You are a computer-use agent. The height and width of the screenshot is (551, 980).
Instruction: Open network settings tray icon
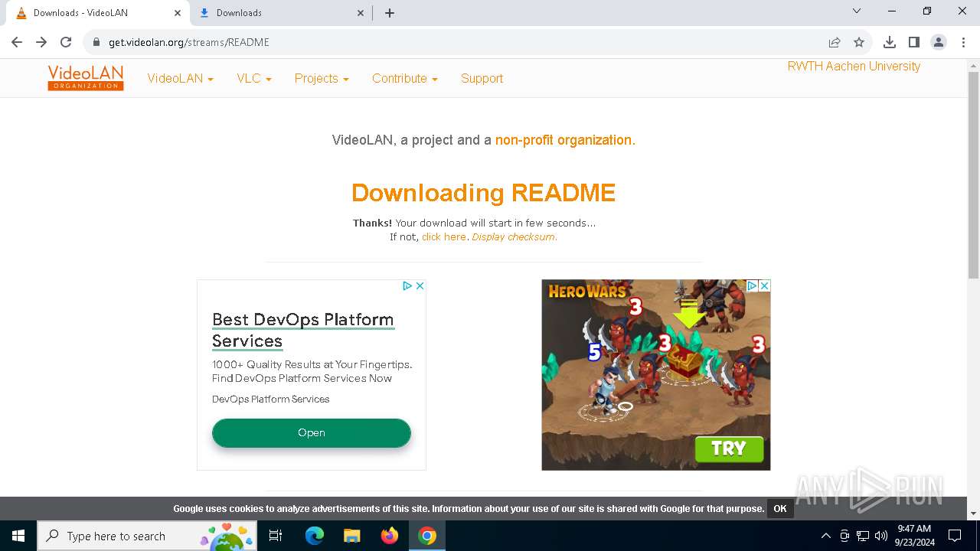pyautogui.click(x=863, y=536)
